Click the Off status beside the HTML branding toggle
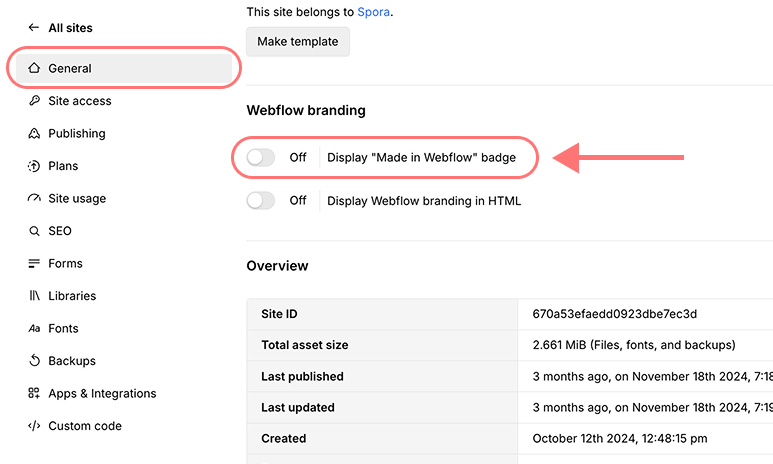This screenshot has width=773, height=464. tap(298, 201)
